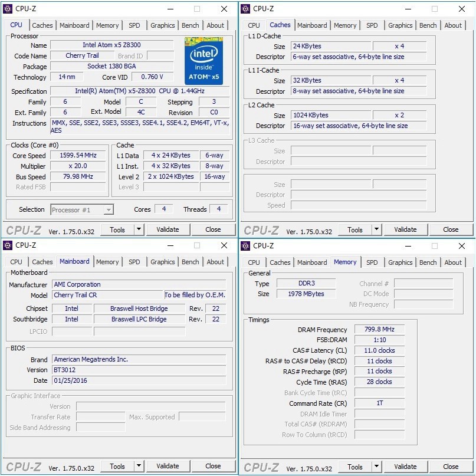476x476 pixels.
Task: Click Validate in the CPU window
Action: [x=168, y=229]
